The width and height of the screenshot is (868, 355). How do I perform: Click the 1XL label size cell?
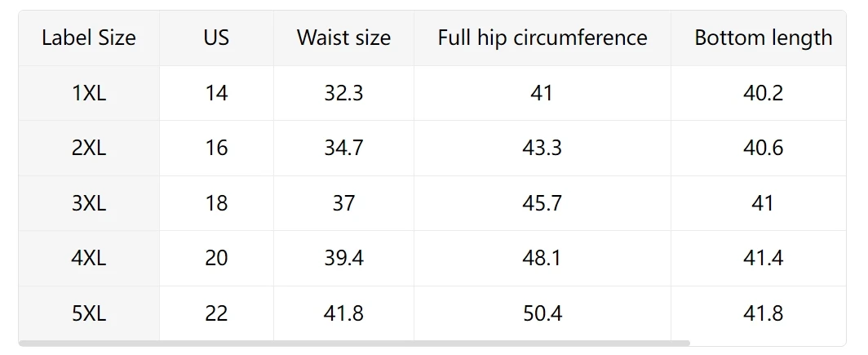pos(89,93)
